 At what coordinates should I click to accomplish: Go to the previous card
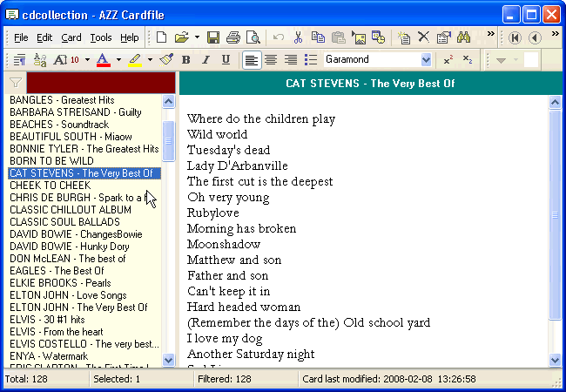535,37
